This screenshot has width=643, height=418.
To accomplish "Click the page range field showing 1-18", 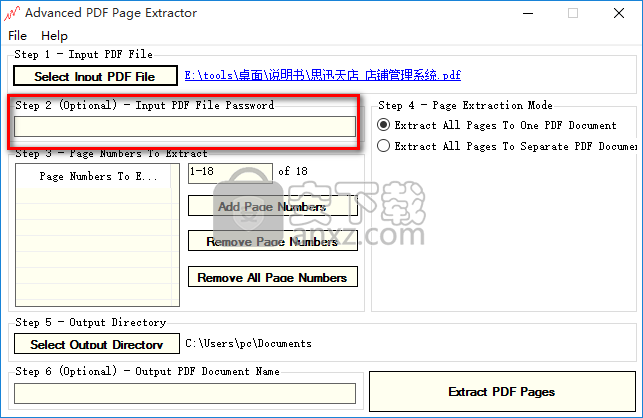I will coord(230,172).
